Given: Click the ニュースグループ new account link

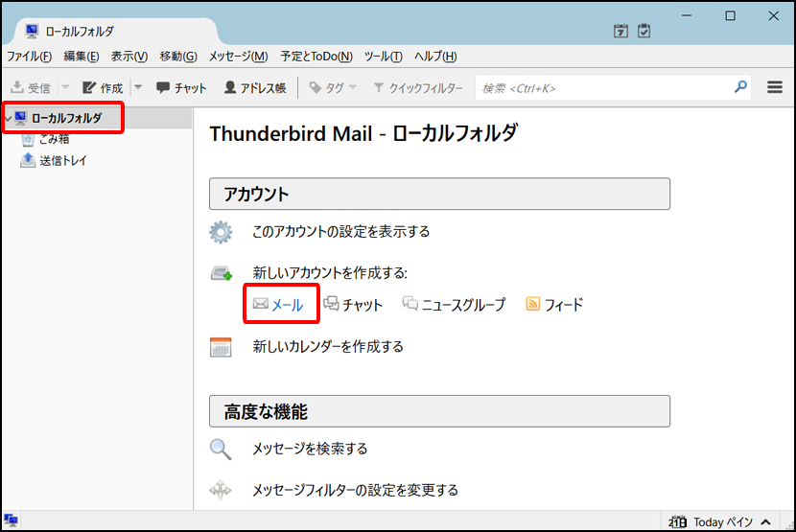Looking at the screenshot, I should tap(455, 305).
